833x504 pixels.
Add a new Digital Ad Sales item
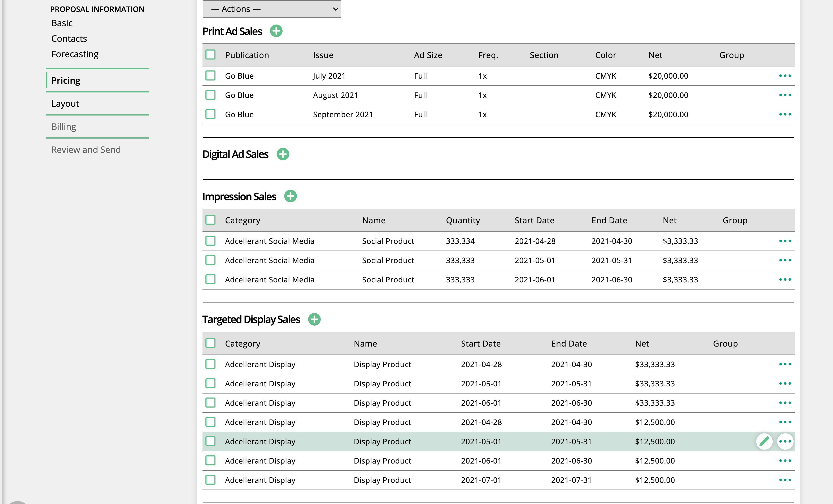click(283, 154)
